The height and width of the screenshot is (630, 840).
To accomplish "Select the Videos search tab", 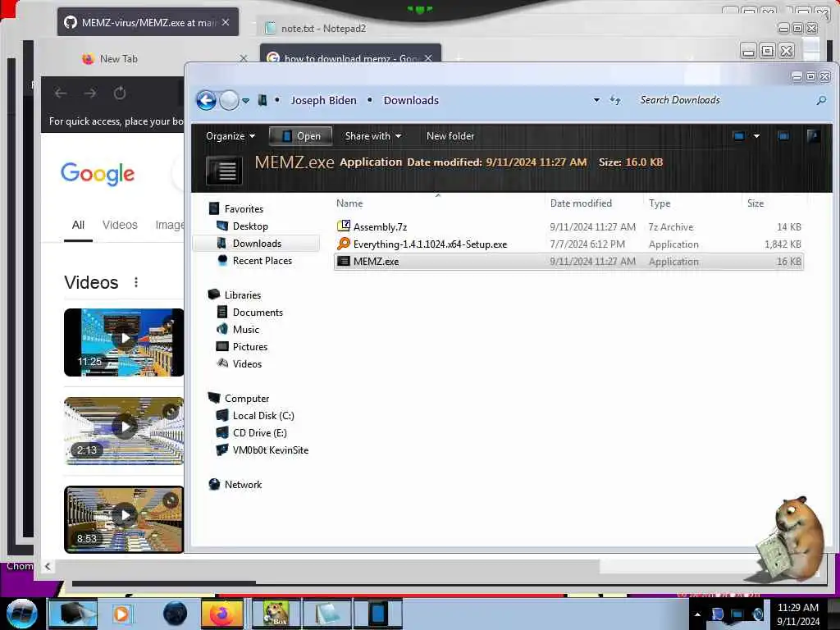I will point(120,225).
